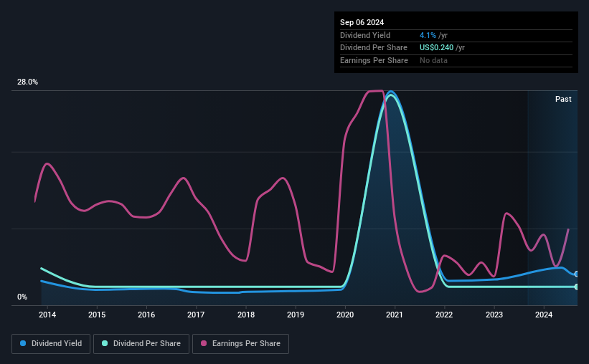Screen dimensions: 589x364
Task: Click the Past label in the shaded region
Action: 563,99
